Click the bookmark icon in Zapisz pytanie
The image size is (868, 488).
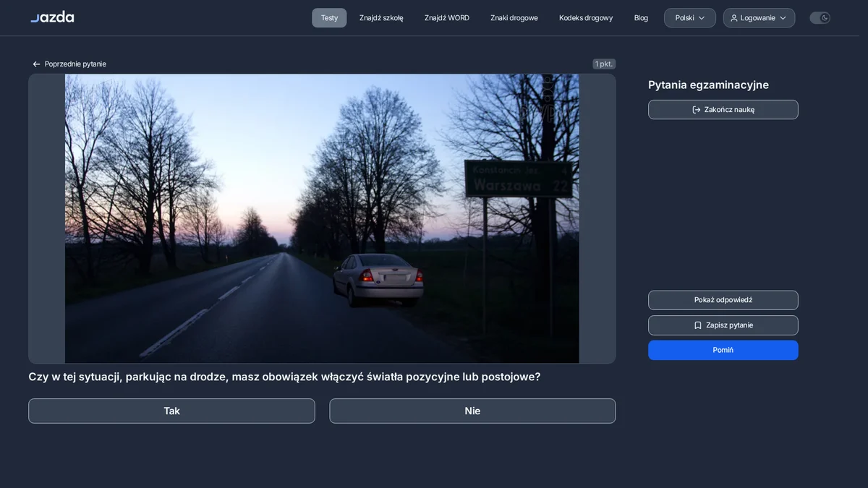pos(698,325)
